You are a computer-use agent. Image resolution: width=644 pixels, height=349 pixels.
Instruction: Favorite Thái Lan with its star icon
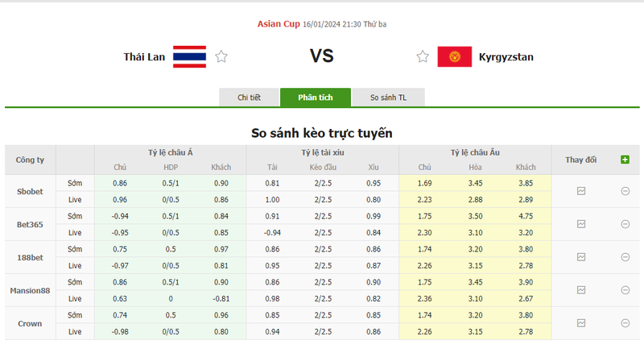pyautogui.click(x=221, y=56)
